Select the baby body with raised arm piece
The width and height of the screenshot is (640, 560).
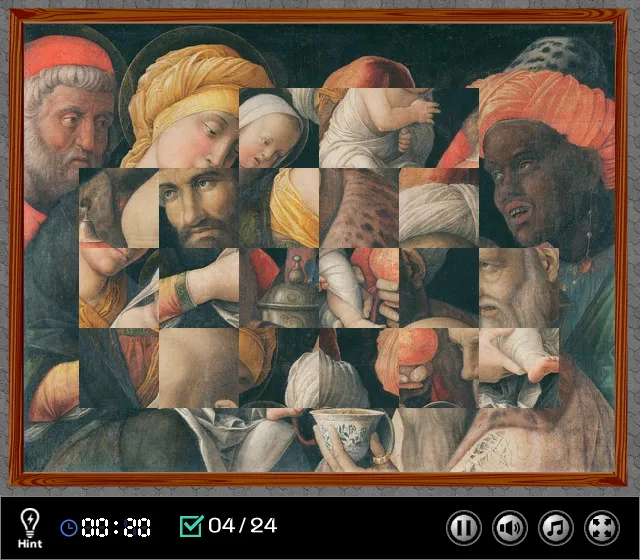click(359, 128)
